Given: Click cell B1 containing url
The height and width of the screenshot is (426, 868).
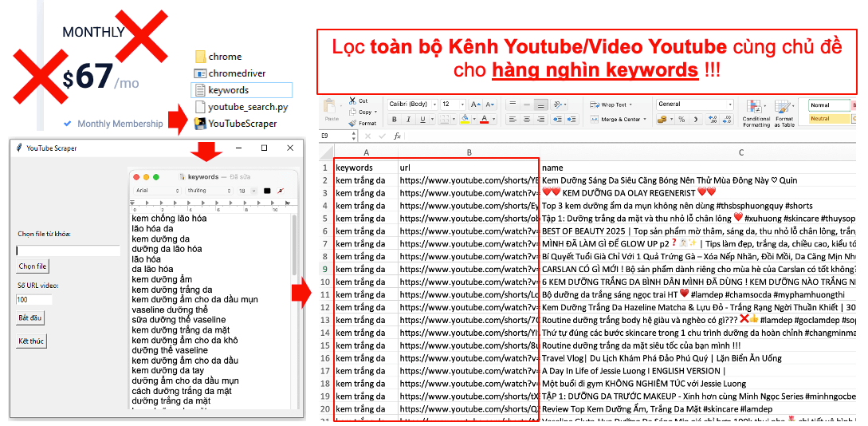Looking at the screenshot, I should tap(469, 168).
